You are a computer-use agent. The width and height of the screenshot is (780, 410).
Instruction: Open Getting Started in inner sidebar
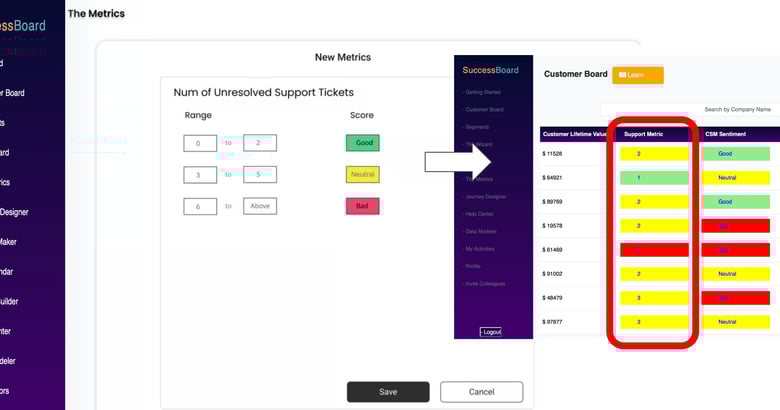pyautogui.click(x=482, y=92)
